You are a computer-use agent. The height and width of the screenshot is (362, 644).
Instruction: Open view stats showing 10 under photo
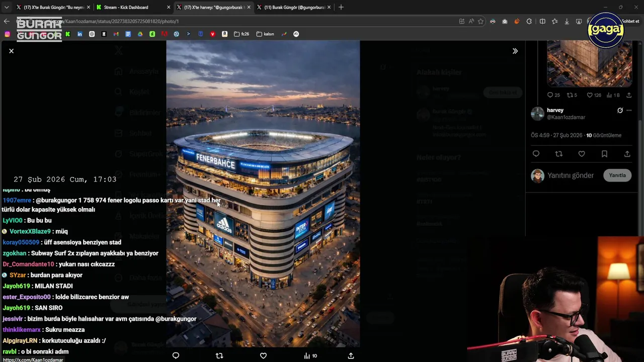[310, 355]
